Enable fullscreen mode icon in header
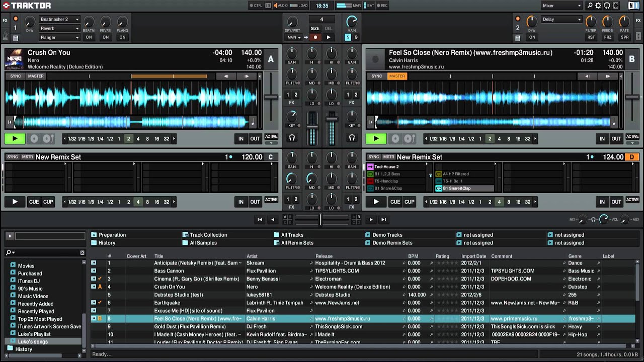The image size is (644, 362). coord(615,6)
